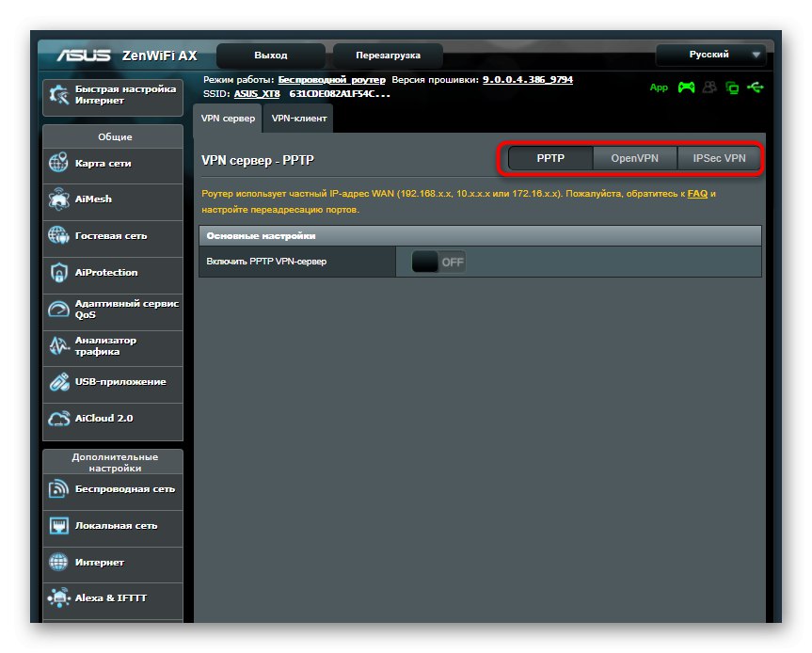Screen dimensions: 812x653
Task: Open Quick Internet Setup wizard icon
Action: point(58,95)
